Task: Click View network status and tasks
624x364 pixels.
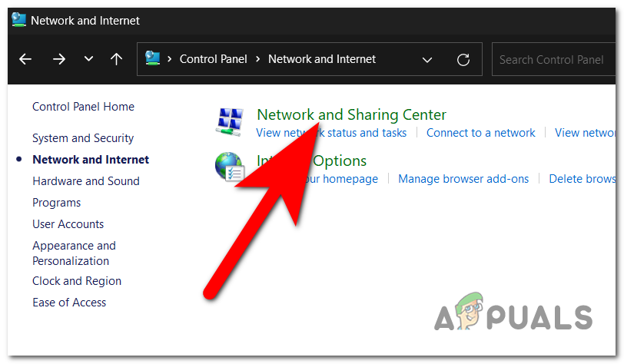Action: pos(331,133)
